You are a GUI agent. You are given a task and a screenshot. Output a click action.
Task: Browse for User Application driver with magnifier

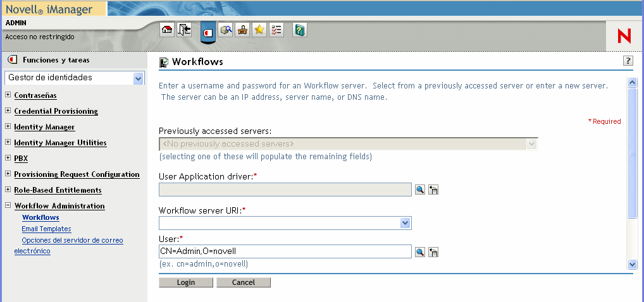click(420, 190)
